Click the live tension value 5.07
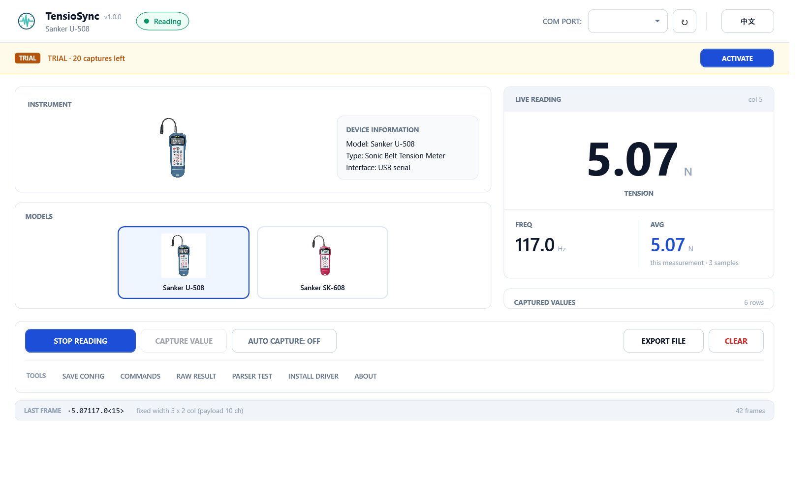Viewport: 812px width, 504px height. (x=632, y=159)
